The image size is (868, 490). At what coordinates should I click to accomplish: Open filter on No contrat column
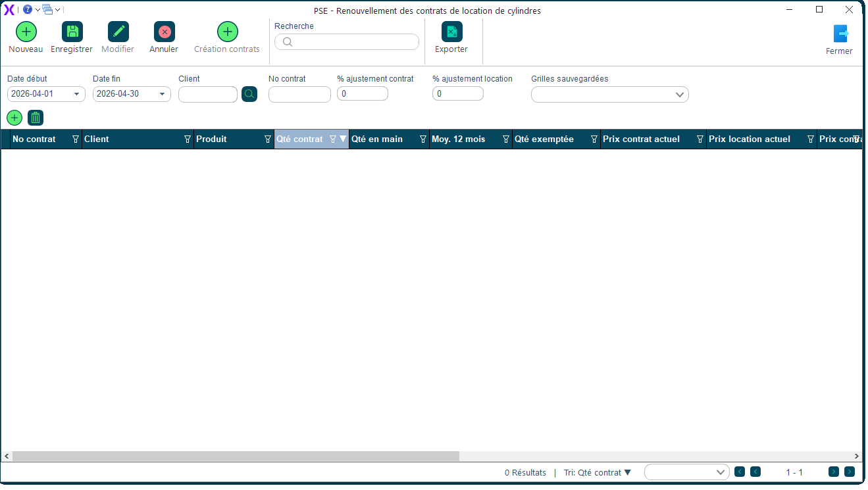[75, 139]
